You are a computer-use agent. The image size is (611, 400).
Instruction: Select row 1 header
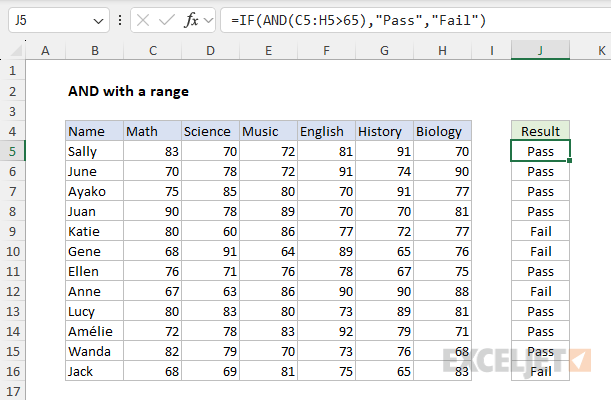13,71
